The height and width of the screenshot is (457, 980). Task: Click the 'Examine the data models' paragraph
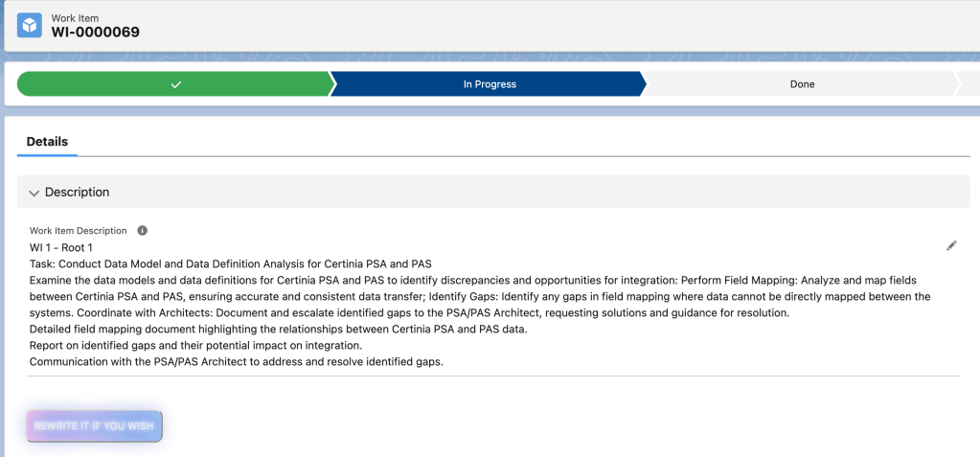click(479, 288)
